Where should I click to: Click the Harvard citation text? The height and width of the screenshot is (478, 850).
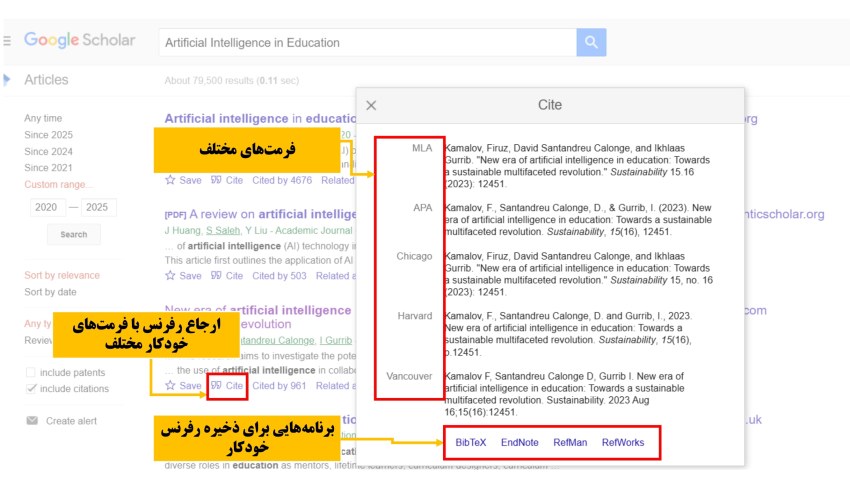[568, 334]
